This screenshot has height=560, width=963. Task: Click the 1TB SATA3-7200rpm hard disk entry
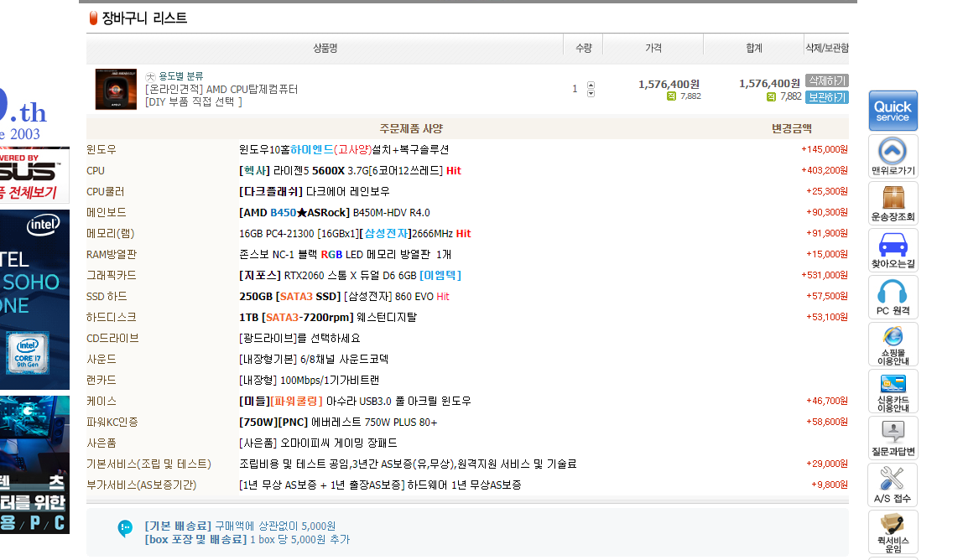tap(328, 318)
